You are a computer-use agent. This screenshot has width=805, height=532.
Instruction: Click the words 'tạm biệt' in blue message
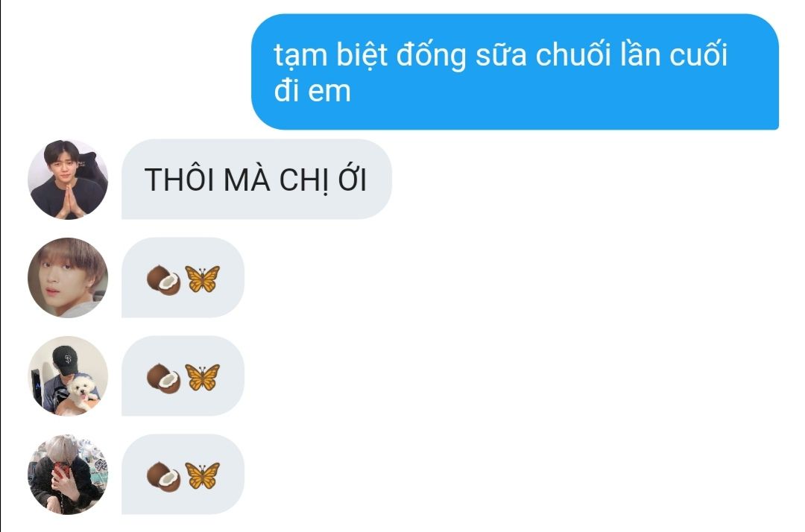(331, 55)
